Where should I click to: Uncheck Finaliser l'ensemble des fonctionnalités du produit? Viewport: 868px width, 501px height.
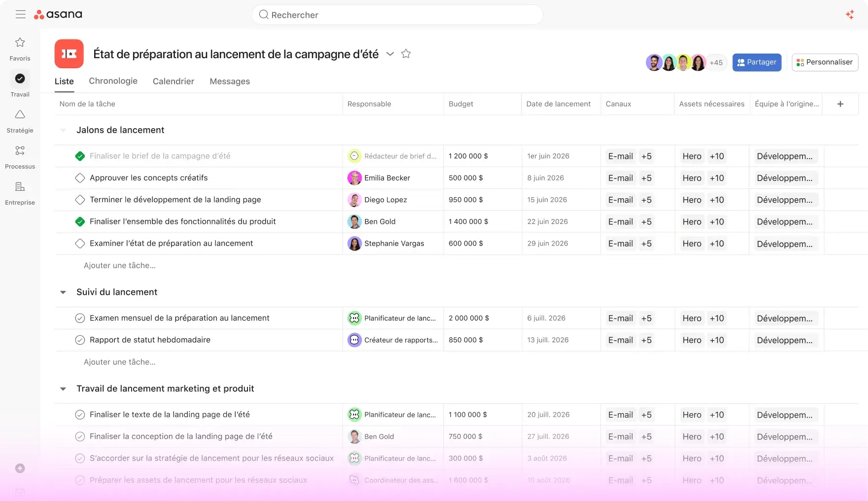pyautogui.click(x=80, y=222)
